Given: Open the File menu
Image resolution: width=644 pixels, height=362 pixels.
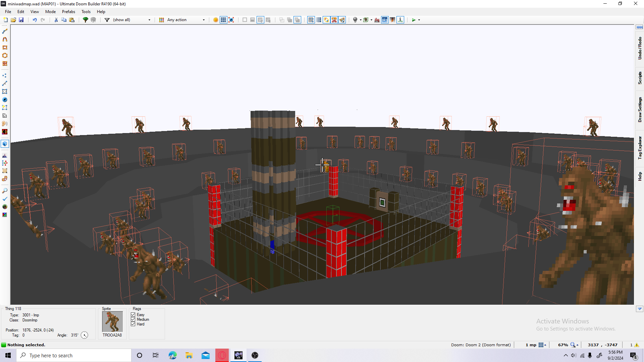Looking at the screenshot, I should [8, 11].
